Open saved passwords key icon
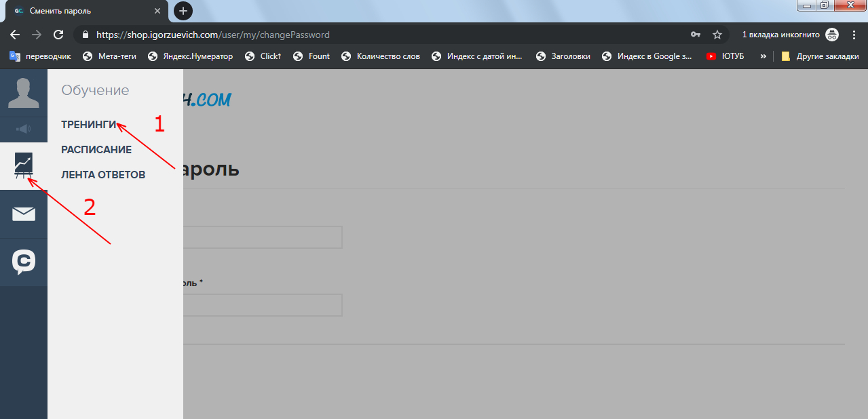The image size is (868, 419). point(696,35)
